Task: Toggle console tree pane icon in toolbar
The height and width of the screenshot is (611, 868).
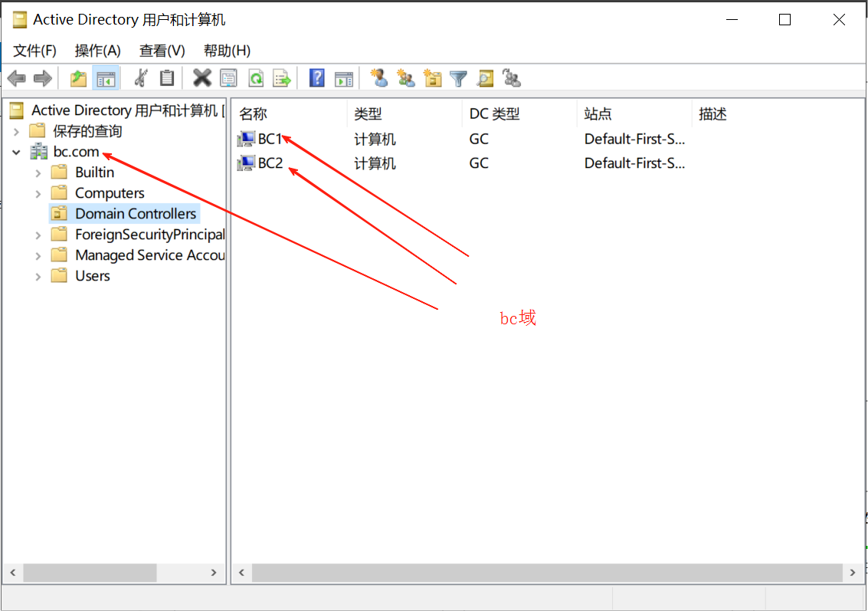Action: click(106, 79)
